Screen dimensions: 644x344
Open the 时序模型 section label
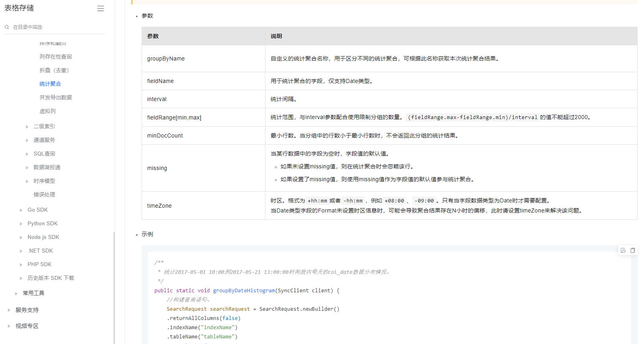coord(44,181)
